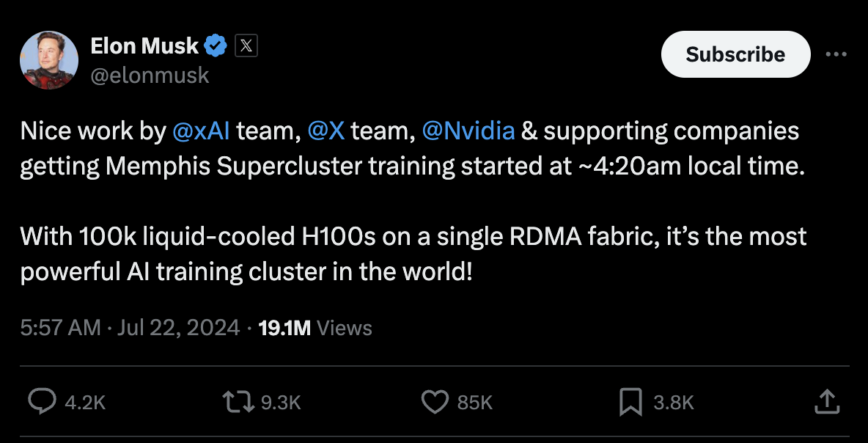
Task: View the 19.1M Views analytics
Action: [315, 328]
